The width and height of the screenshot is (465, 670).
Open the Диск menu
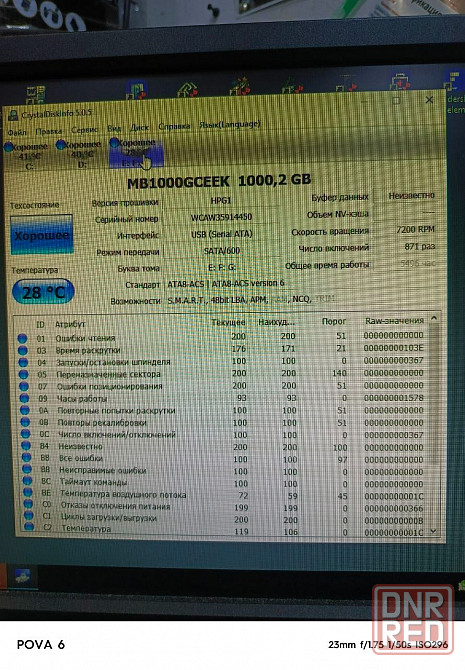click(x=139, y=127)
